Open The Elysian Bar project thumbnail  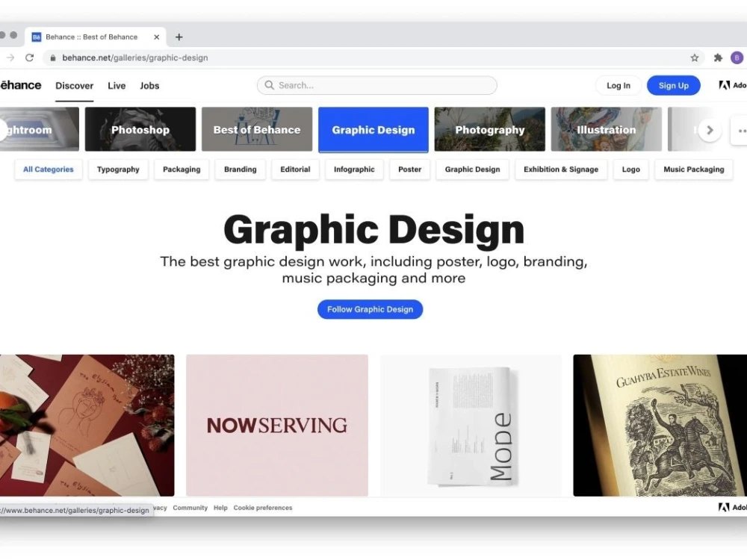coord(87,426)
